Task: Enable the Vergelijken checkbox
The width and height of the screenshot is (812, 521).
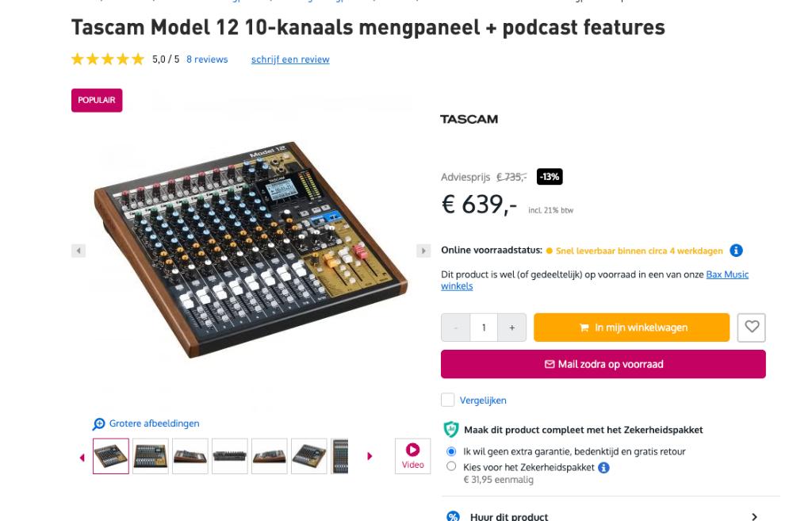Action: pos(448,400)
